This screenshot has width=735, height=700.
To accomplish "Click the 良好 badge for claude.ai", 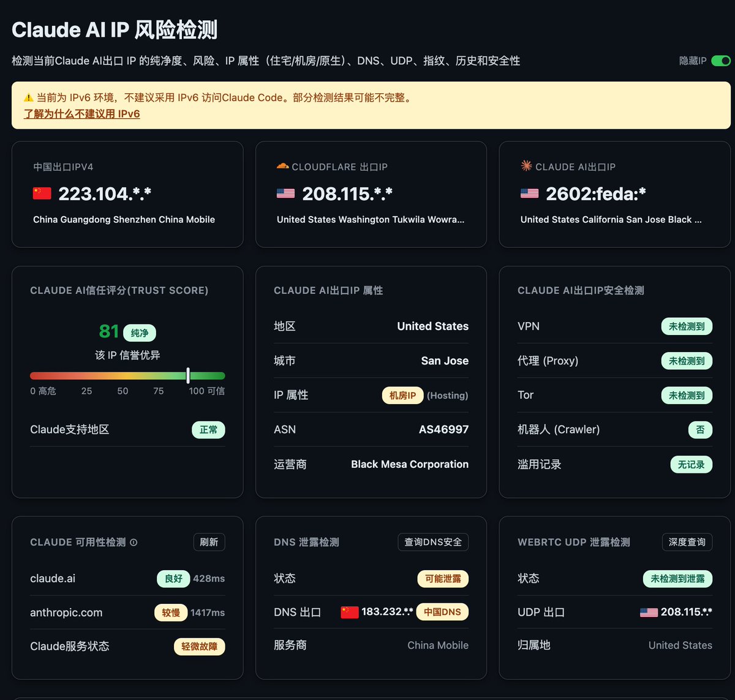I will tap(173, 578).
